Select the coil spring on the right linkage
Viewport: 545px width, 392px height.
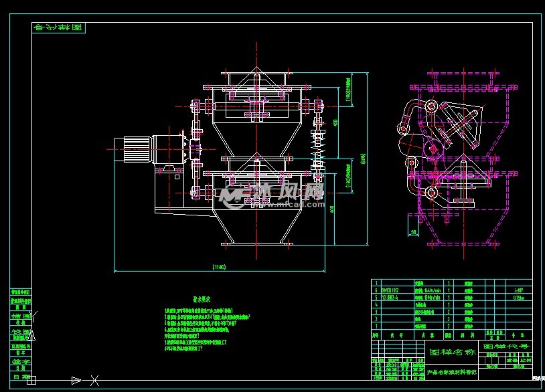point(317,142)
